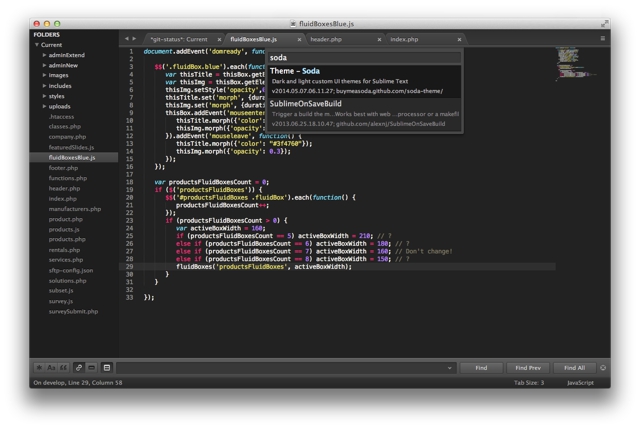Viewport: 640px width, 429px height.
Task: Open sftp-config.json in the sidebar
Action: 71,270
